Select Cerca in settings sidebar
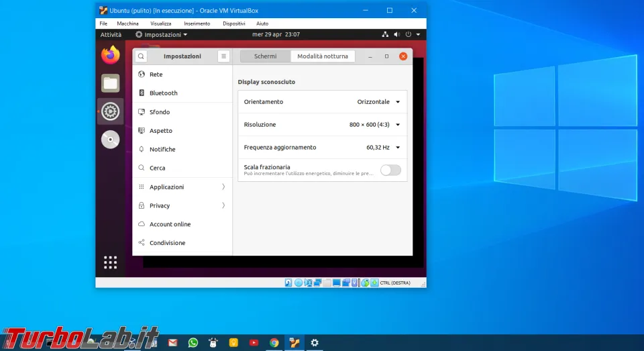Screen dimensions: 644x351 pos(182,168)
